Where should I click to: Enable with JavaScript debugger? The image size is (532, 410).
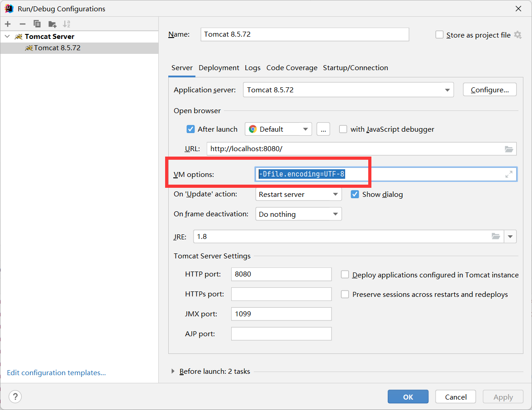(x=343, y=129)
